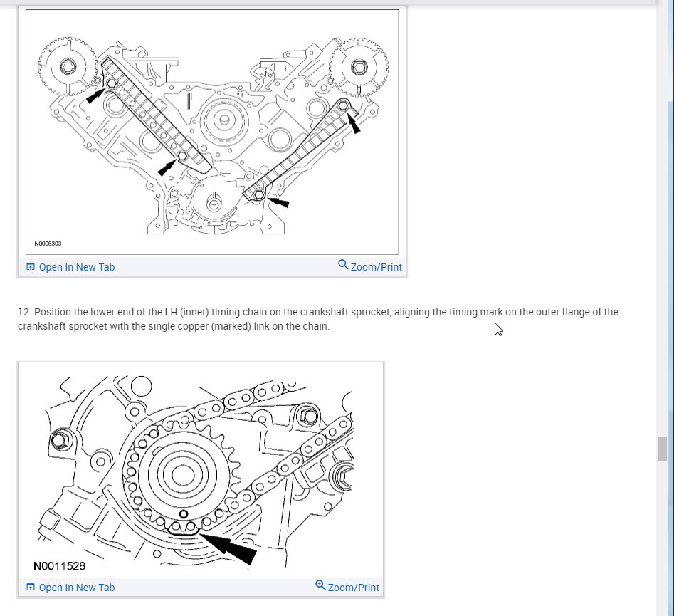The image size is (674, 616).
Task: Open crankshaft sprocket diagram N0011528 in new tab
Action: 77,588
